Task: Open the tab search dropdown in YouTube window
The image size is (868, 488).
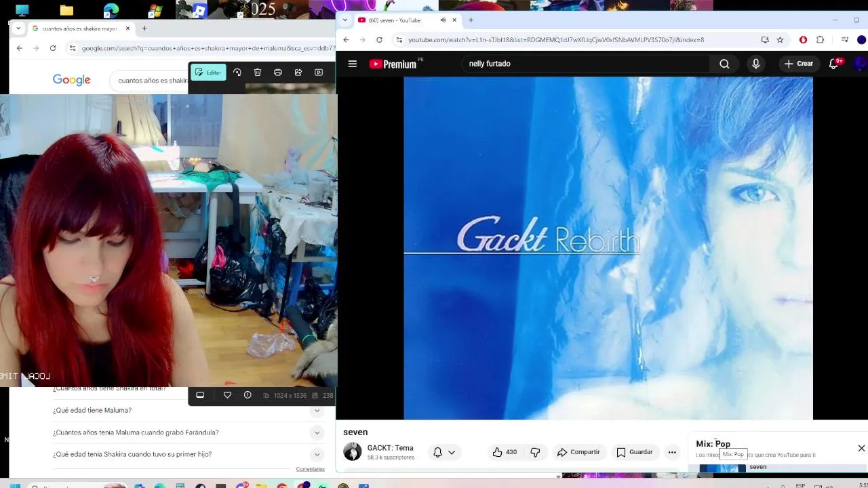Action: pos(345,20)
